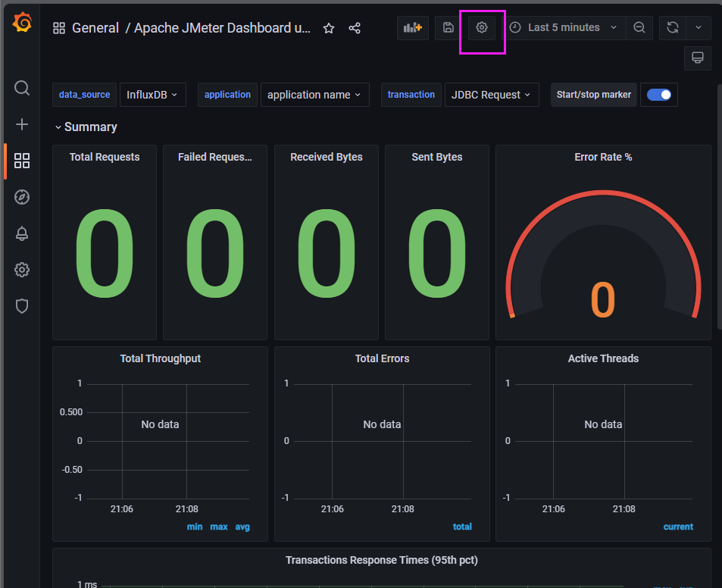Click the avg legend in Total Throughput

[242, 527]
